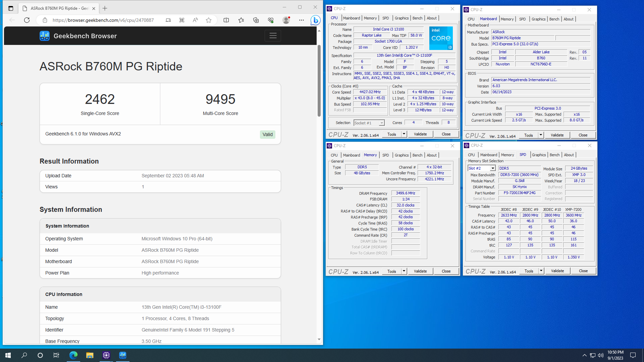Open the SPD tab in Memory window
This screenshot has height=362, width=644.
(x=385, y=155)
